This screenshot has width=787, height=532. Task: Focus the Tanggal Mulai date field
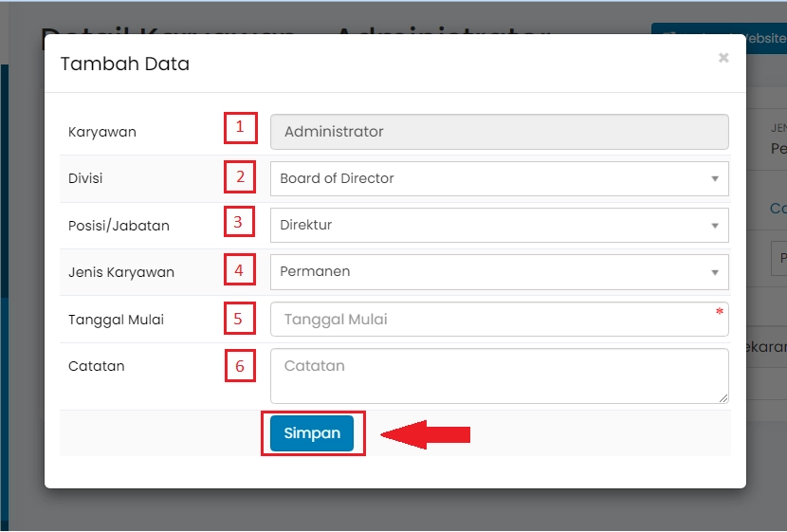(493, 320)
